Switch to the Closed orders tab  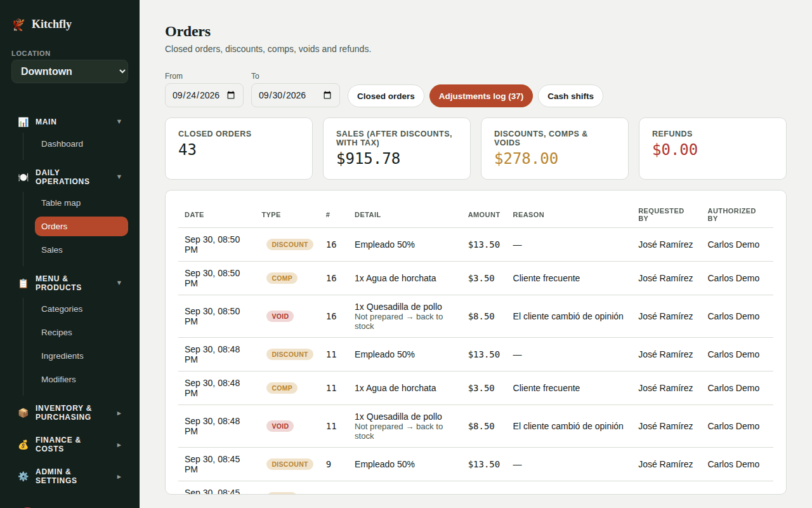click(x=386, y=96)
